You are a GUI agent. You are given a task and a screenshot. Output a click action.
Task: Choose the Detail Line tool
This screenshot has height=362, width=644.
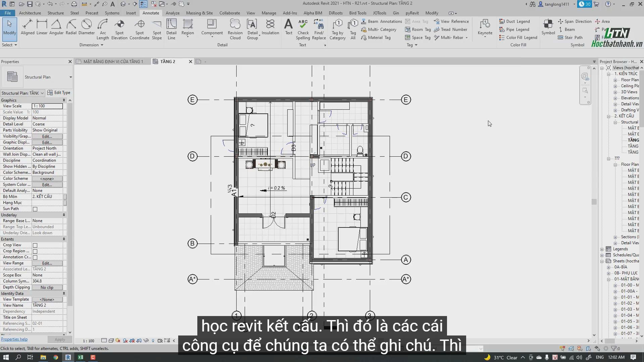pos(171,29)
